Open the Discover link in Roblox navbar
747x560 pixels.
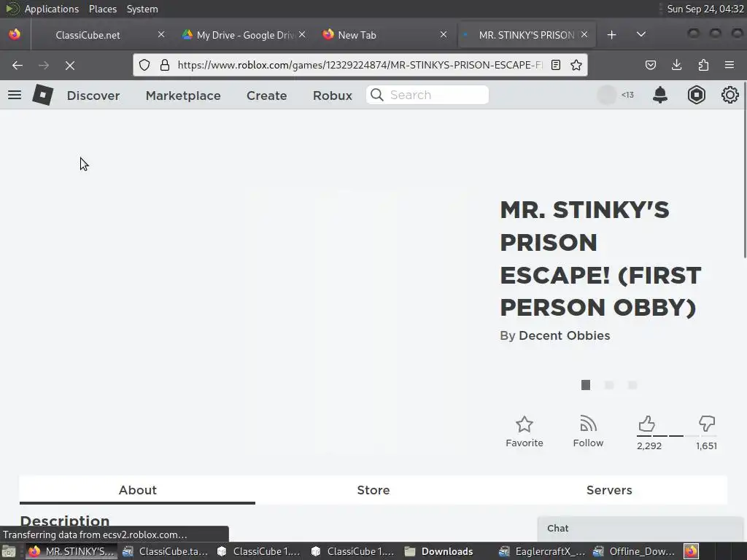93,96
